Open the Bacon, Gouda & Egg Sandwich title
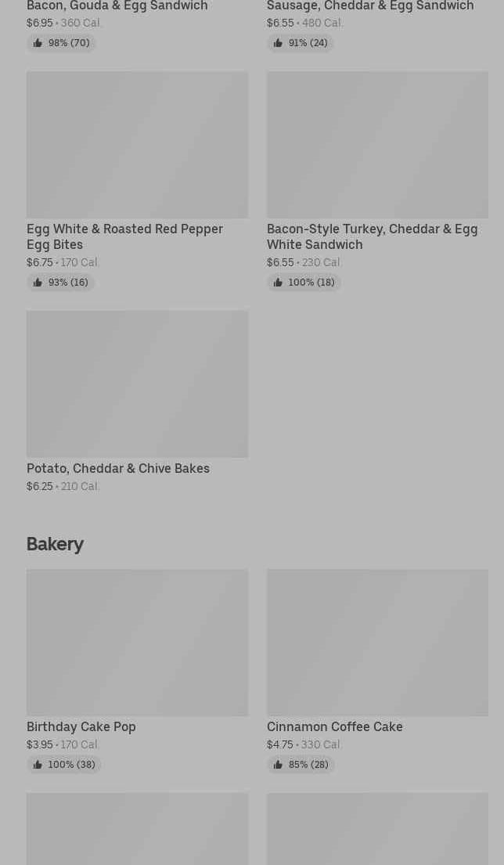Screen dimensions: 504x865 tap(117, 6)
